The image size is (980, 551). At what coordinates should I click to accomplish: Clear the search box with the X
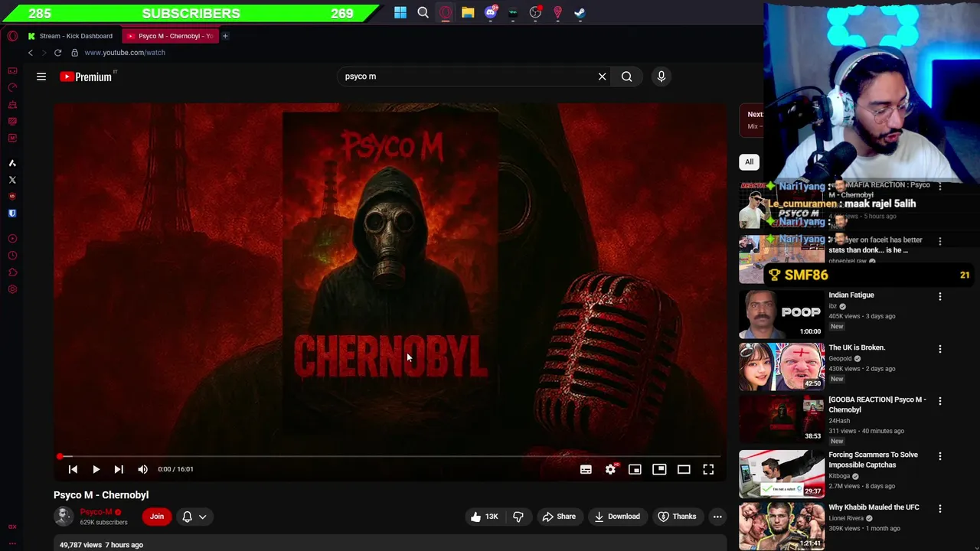point(602,77)
